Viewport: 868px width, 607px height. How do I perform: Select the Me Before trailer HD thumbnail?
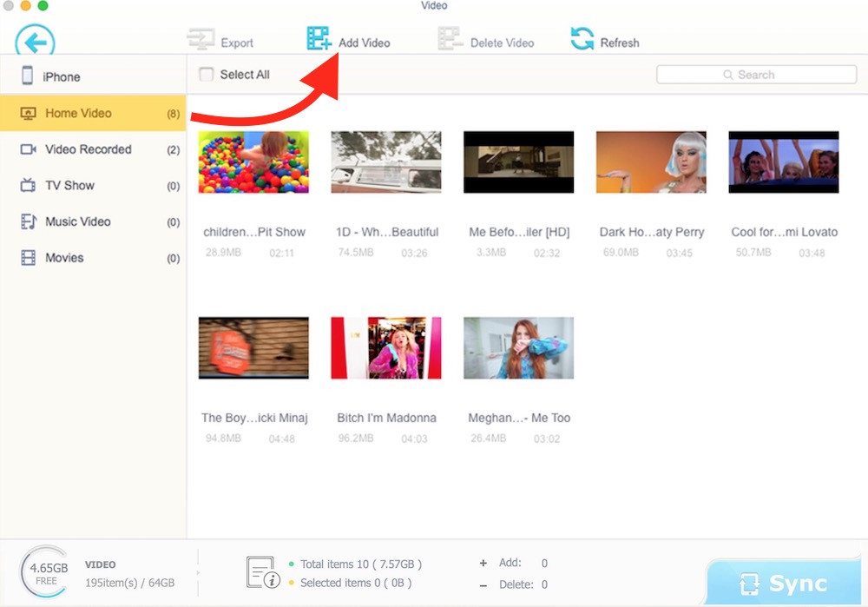(519, 162)
